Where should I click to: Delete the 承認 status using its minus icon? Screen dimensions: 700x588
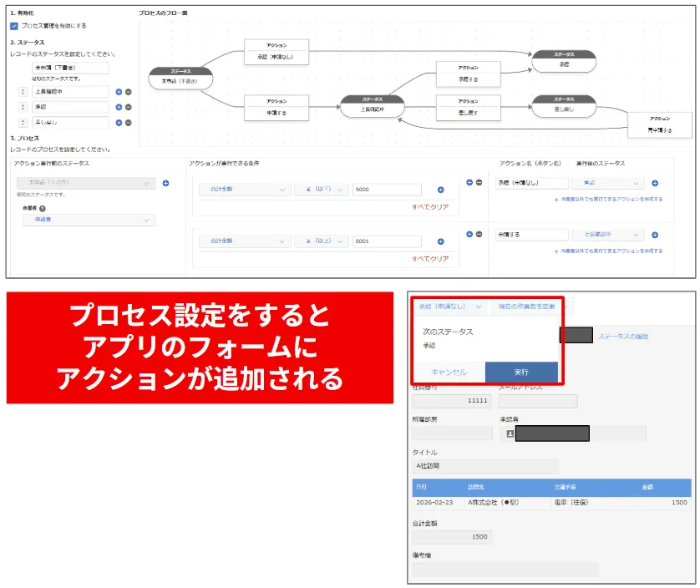(128, 107)
